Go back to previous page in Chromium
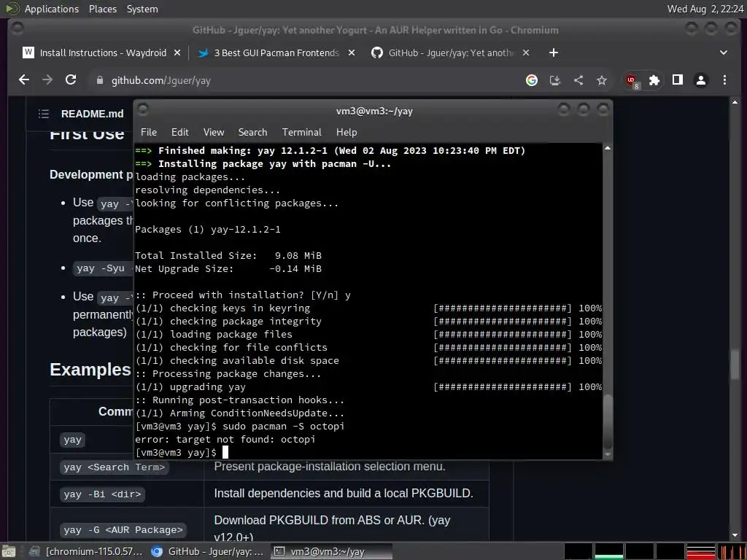 click(24, 80)
